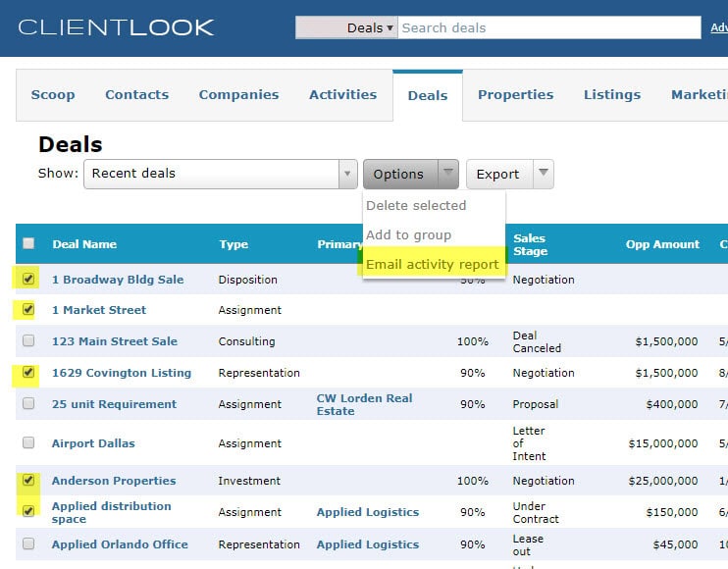
Task: Click the Disposition type cell
Action: click(x=247, y=280)
